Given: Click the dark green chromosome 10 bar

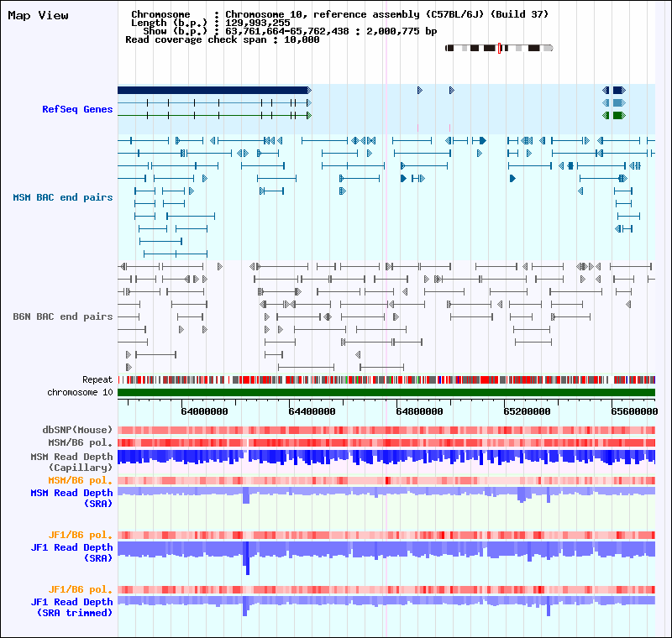Looking at the screenshot, I should (386, 392).
